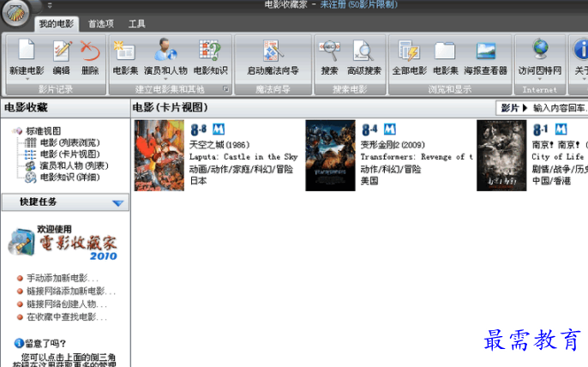Switch to the 首选项 tab
The width and height of the screenshot is (588, 367).
[x=101, y=24]
